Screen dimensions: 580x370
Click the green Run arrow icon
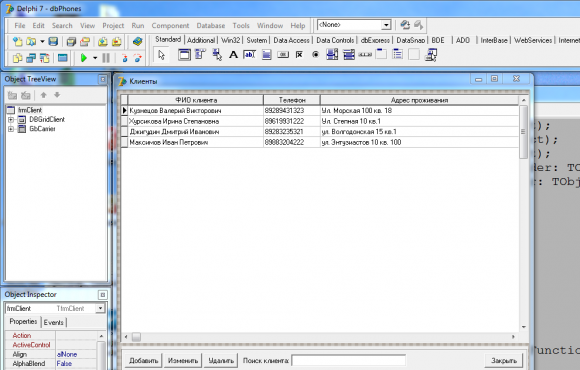84,58
